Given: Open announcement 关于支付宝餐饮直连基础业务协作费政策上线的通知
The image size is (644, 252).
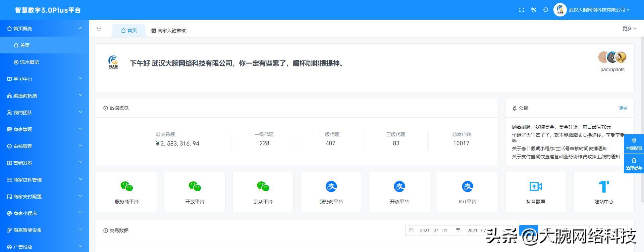Looking at the screenshot, I should click(x=566, y=157).
